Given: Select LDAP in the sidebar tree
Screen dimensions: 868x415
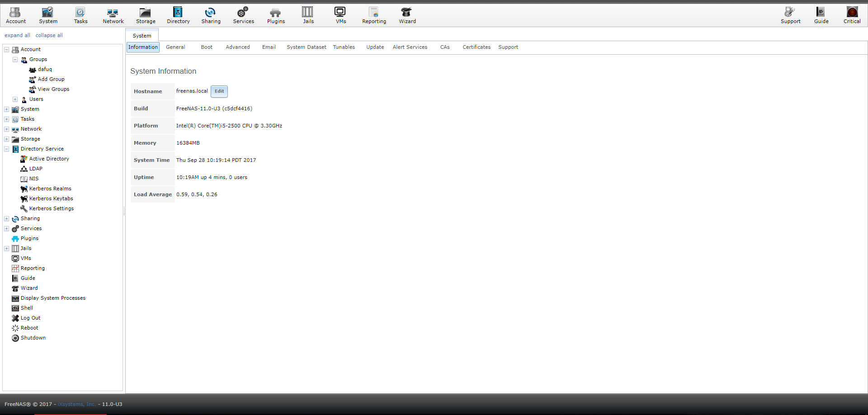Looking at the screenshot, I should coord(36,169).
